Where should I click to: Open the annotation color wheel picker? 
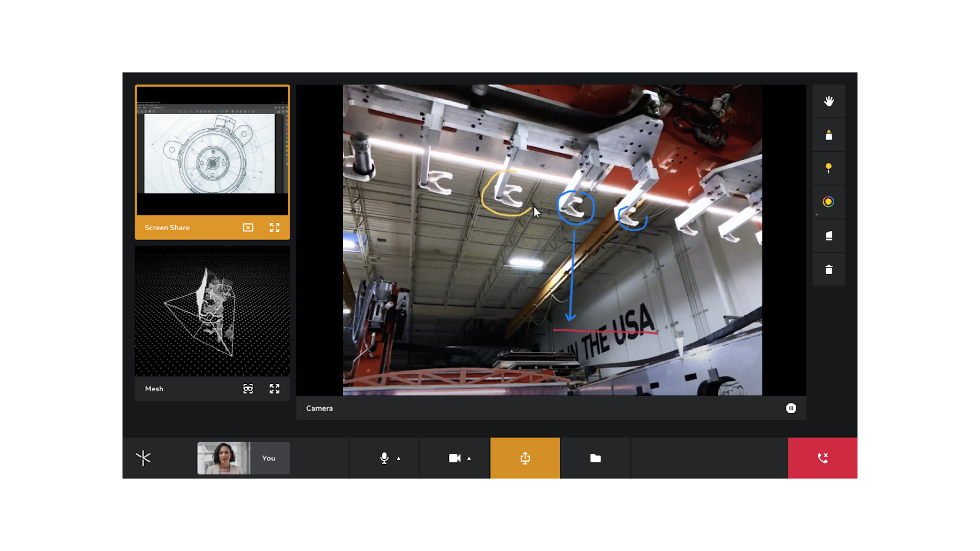click(x=828, y=201)
